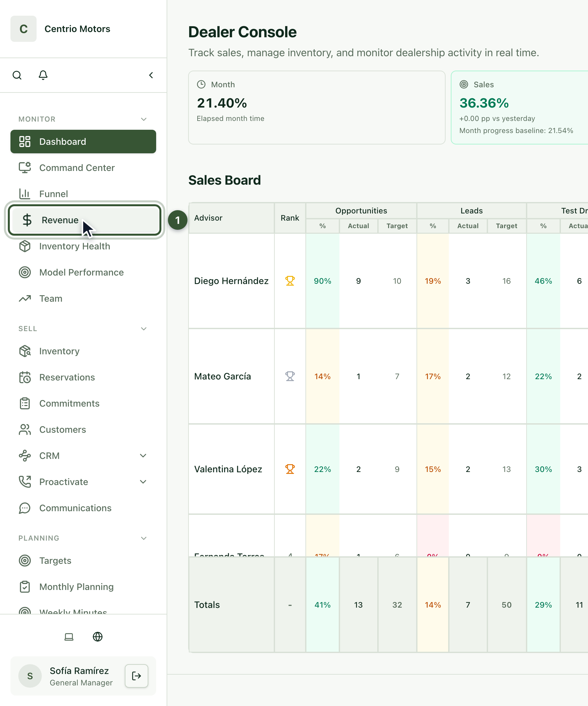Select advisor name Mateo García

(x=222, y=376)
